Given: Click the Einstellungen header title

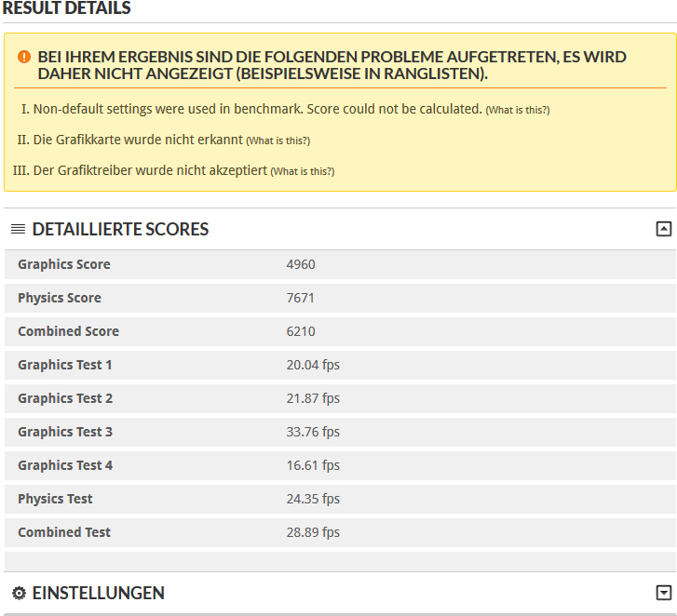Looking at the screenshot, I should tap(98, 593).
